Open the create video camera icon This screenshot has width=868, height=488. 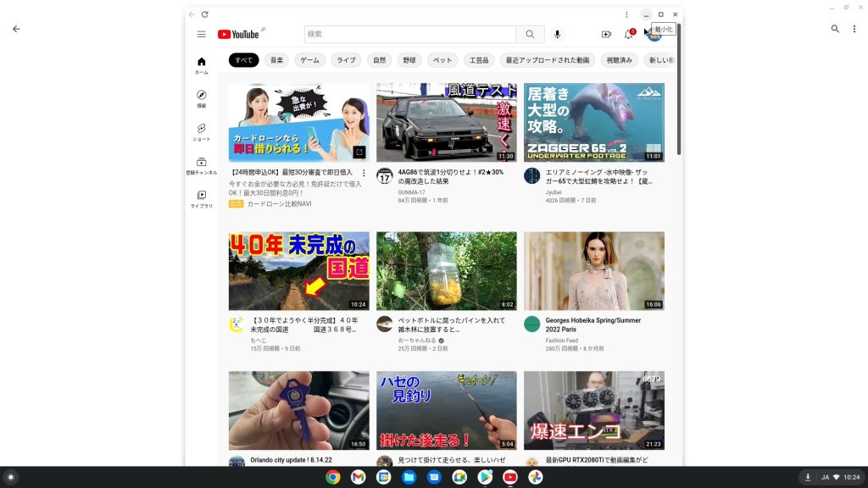click(x=606, y=35)
